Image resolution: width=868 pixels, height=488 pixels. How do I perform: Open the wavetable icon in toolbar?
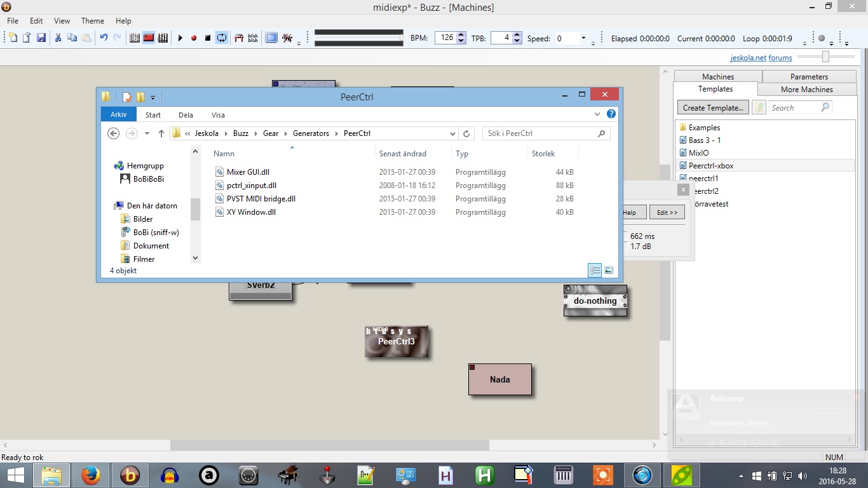click(x=239, y=38)
